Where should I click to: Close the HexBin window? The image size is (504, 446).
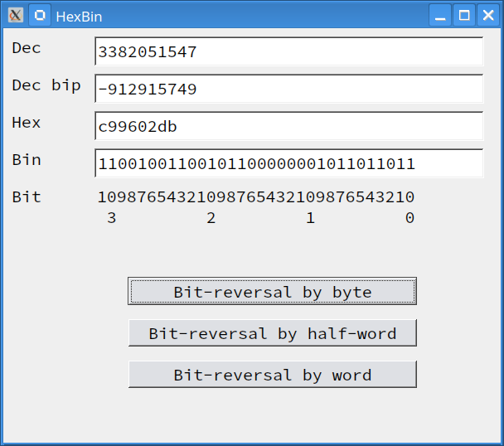(x=487, y=15)
